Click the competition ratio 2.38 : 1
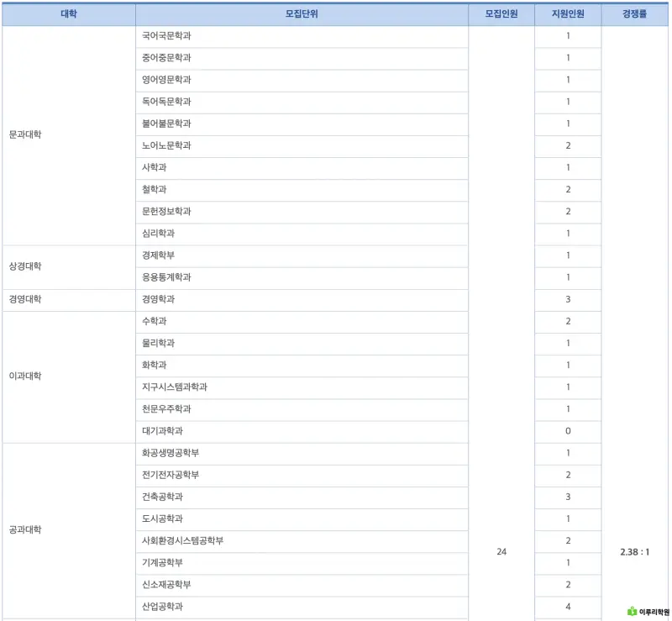 (x=635, y=552)
